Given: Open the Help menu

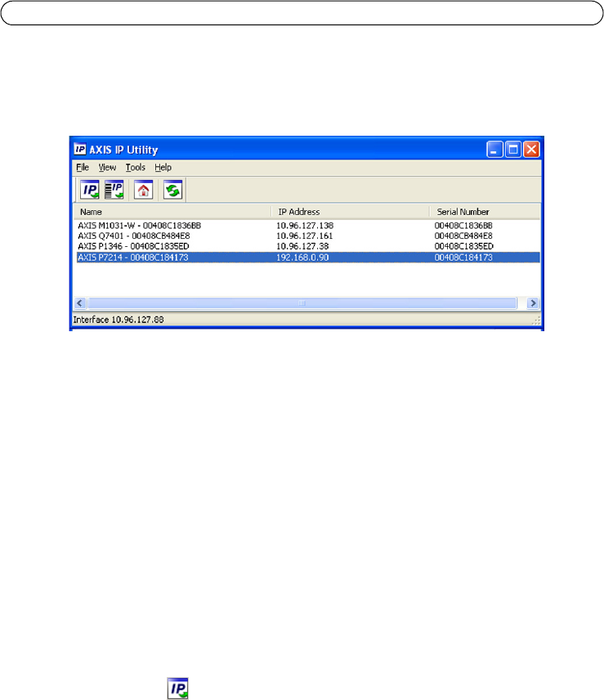Looking at the screenshot, I should pos(163,168).
